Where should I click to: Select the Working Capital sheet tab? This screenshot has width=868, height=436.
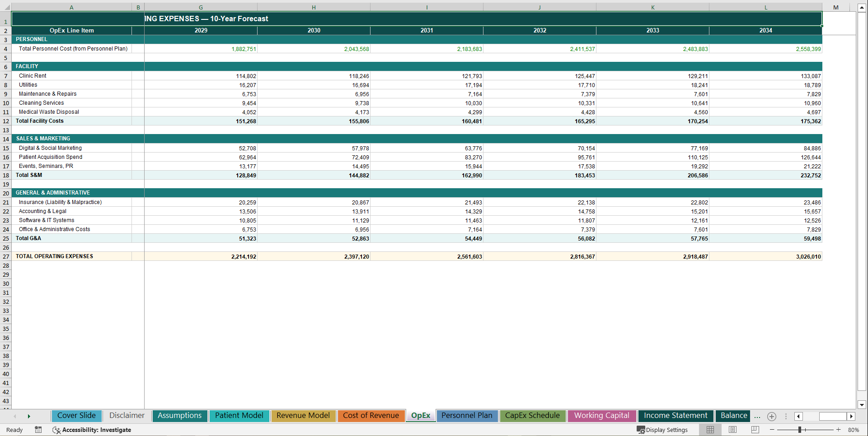click(601, 416)
